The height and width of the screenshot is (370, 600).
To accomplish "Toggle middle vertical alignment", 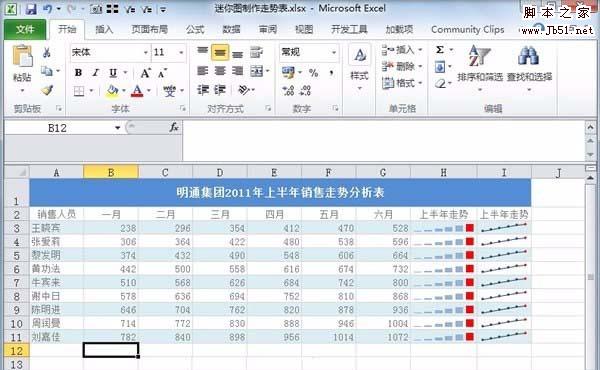I will click(220, 52).
